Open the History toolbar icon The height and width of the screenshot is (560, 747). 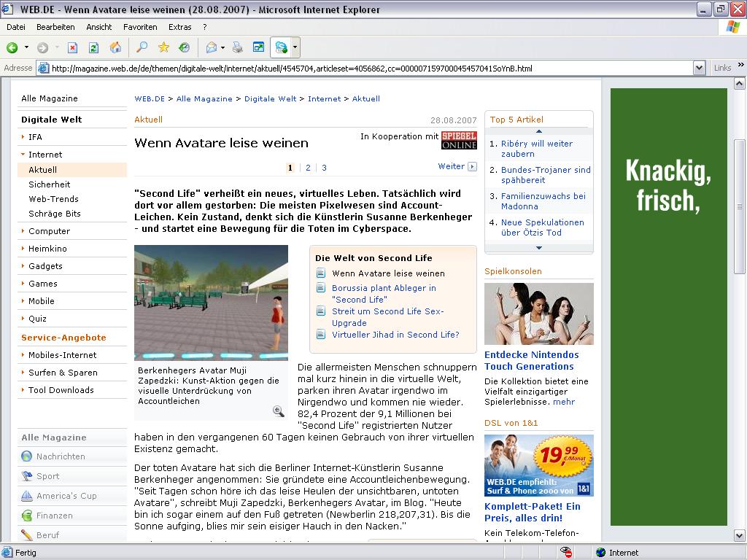(185, 48)
